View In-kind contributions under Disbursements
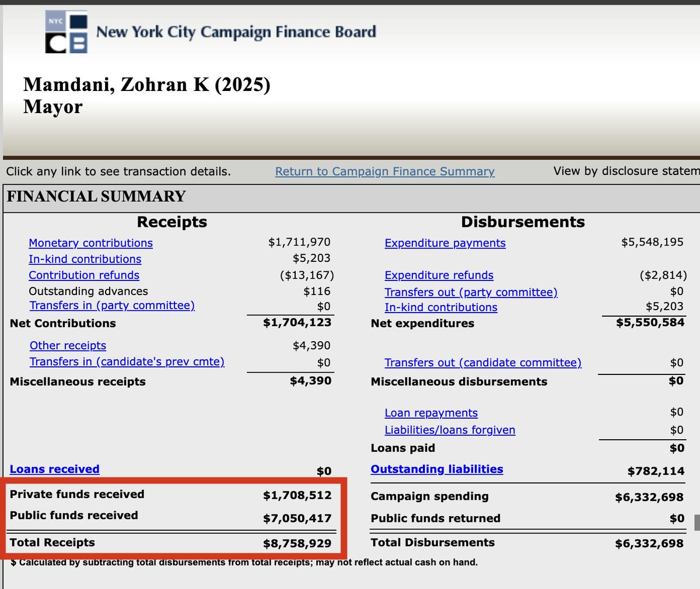Screen dimensions: 700x589 coord(440,307)
